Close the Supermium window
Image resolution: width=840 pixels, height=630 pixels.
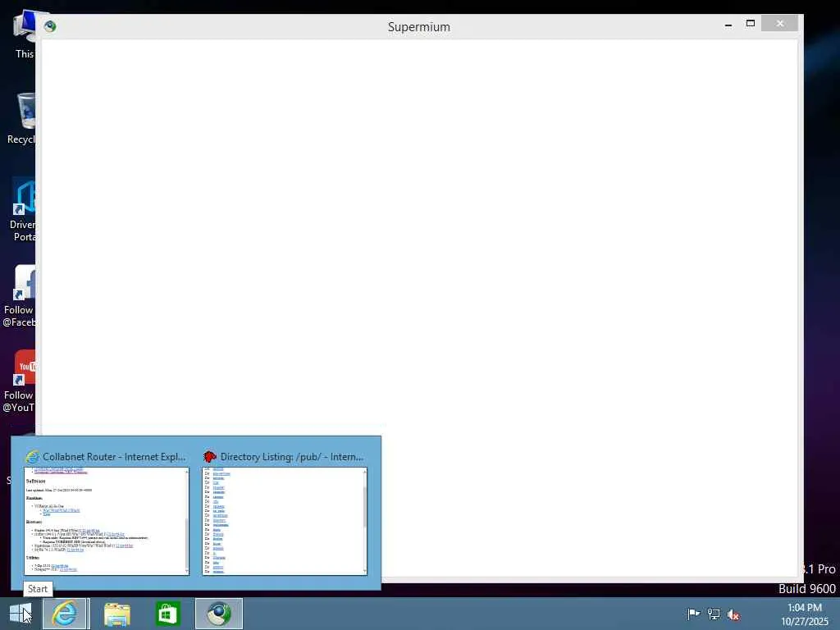tap(780, 24)
